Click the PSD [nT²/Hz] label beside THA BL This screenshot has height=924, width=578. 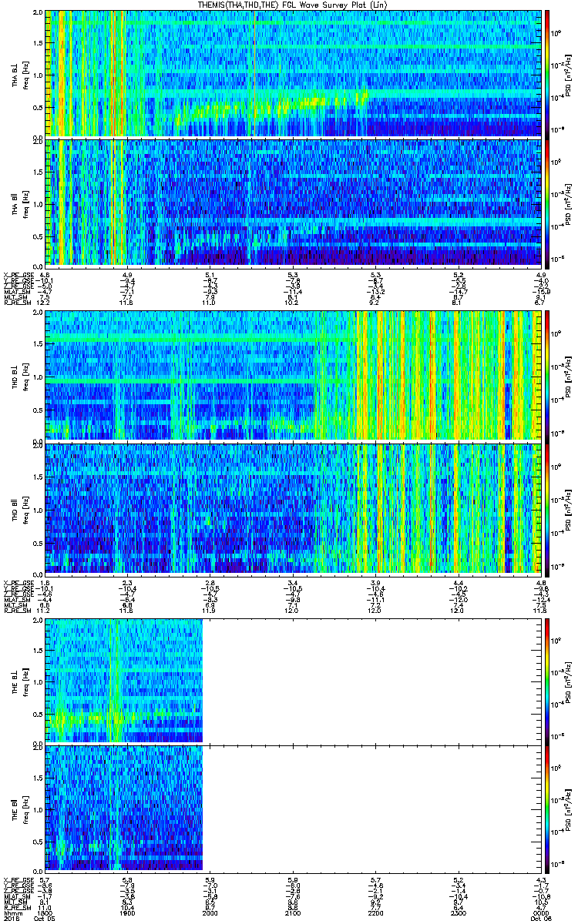(570, 74)
